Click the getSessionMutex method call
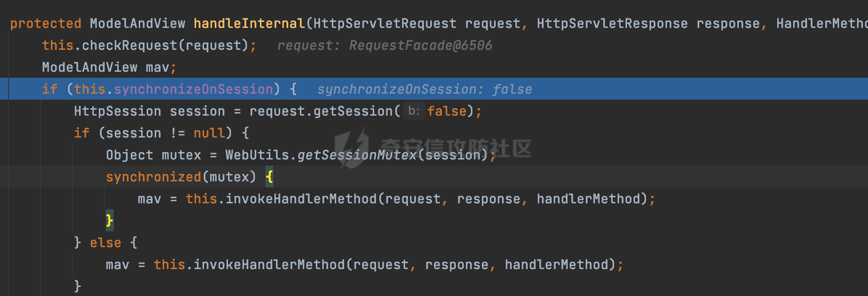Image resolution: width=868 pixels, height=296 pixels. tap(357, 155)
